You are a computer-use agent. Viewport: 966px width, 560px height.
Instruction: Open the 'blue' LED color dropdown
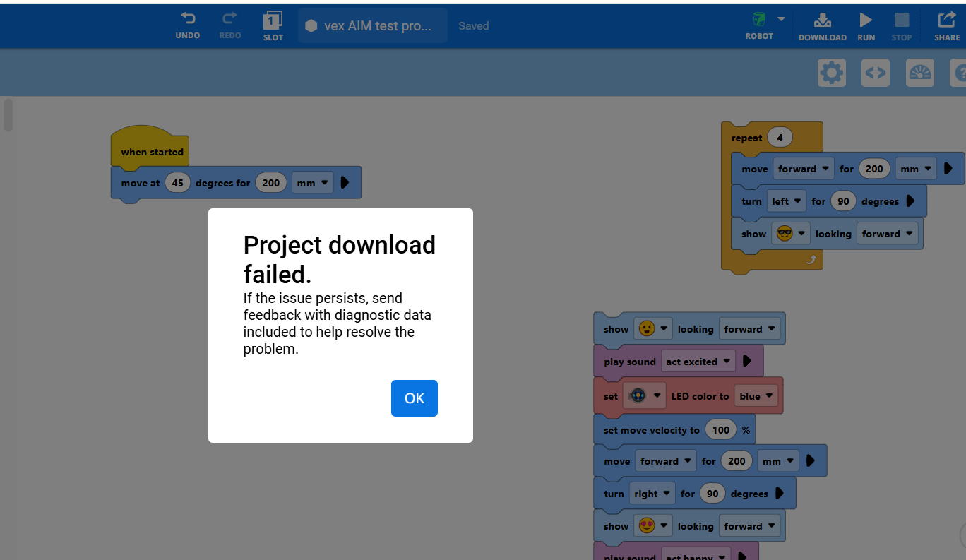pos(757,396)
